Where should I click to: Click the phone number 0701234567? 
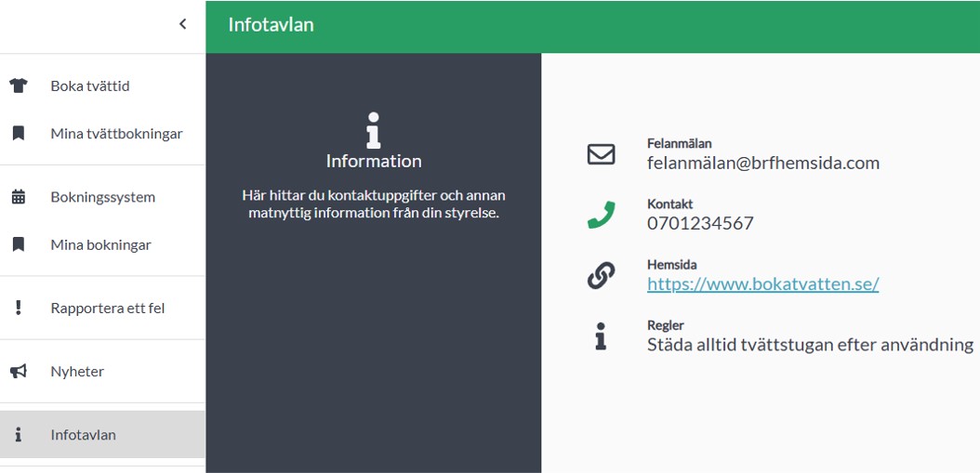coord(700,224)
